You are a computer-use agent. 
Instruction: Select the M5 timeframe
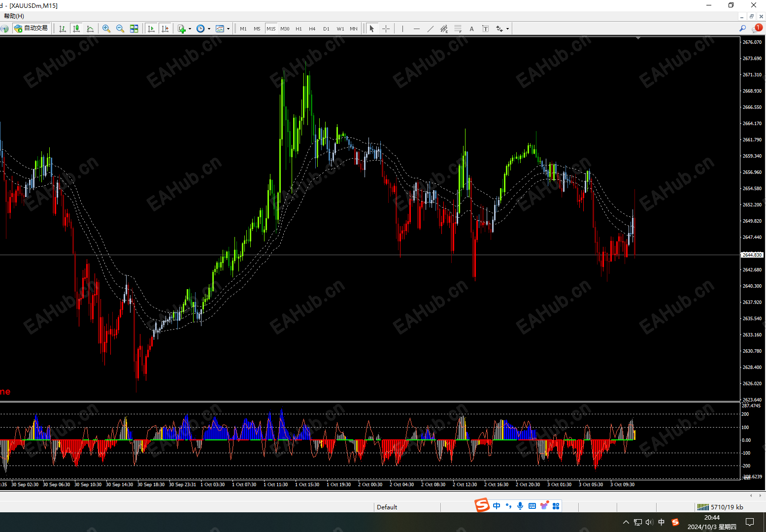coord(257,29)
